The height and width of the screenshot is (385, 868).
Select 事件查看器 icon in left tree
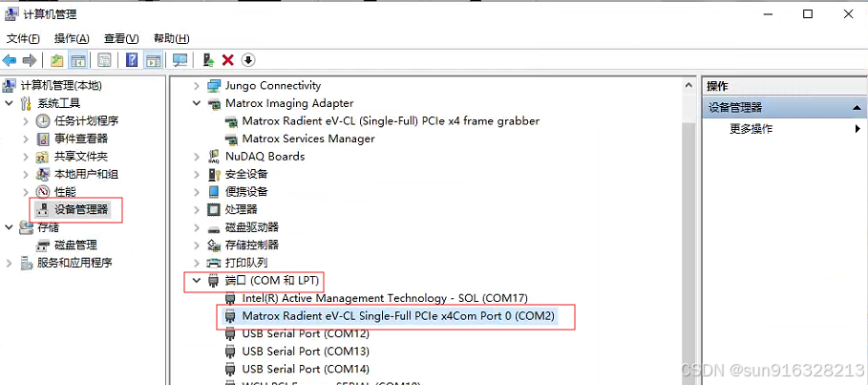(x=43, y=139)
